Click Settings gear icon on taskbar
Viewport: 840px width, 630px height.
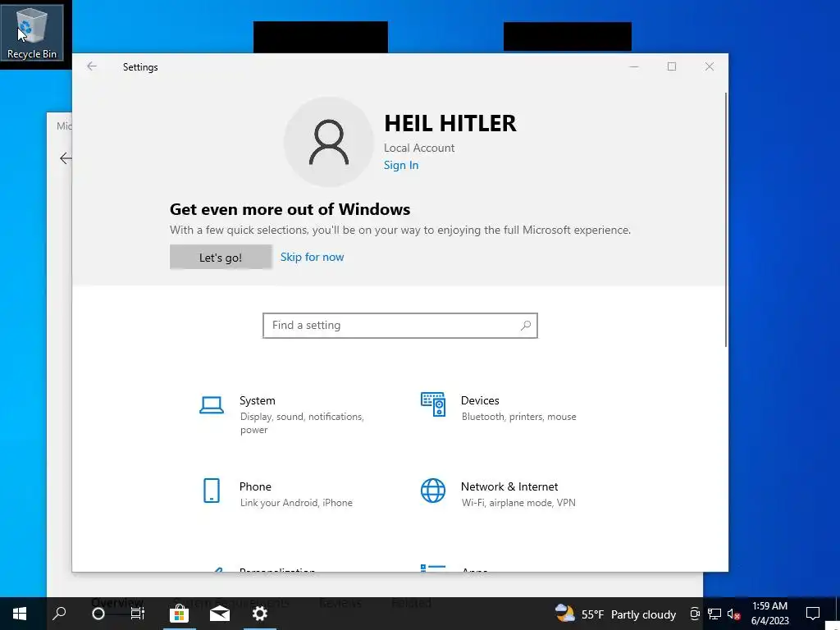pyautogui.click(x=260, y=614)
